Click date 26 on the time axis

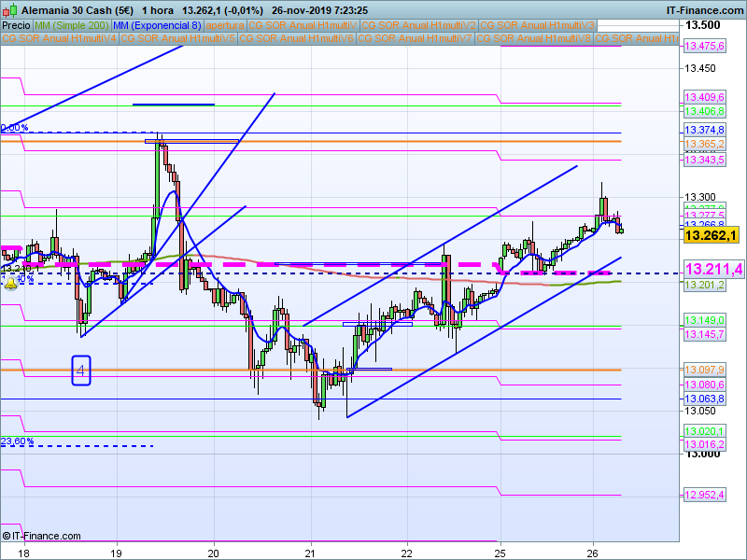click(593, 553)
